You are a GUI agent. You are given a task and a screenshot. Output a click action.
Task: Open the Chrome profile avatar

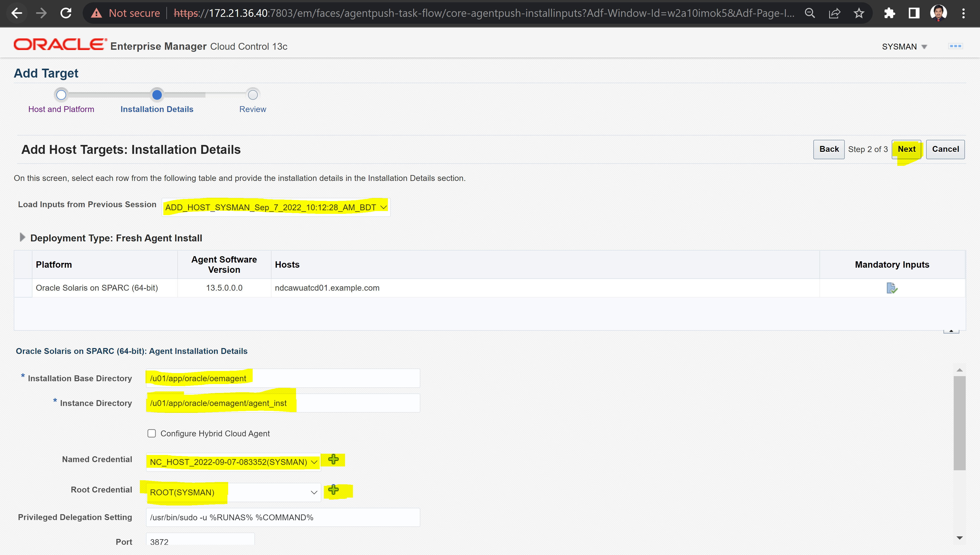coord(938,13)
